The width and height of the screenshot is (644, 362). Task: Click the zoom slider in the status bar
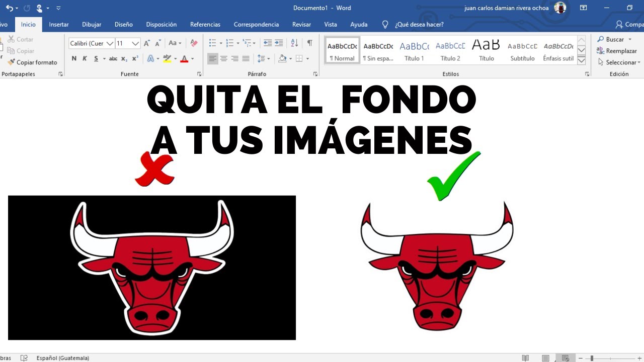tap(611, 358)
